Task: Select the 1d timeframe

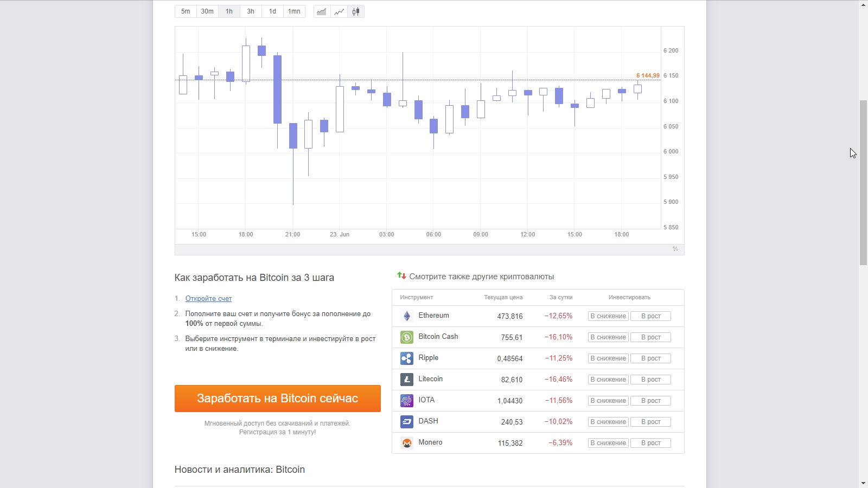Action: click(x=272, y=11)
